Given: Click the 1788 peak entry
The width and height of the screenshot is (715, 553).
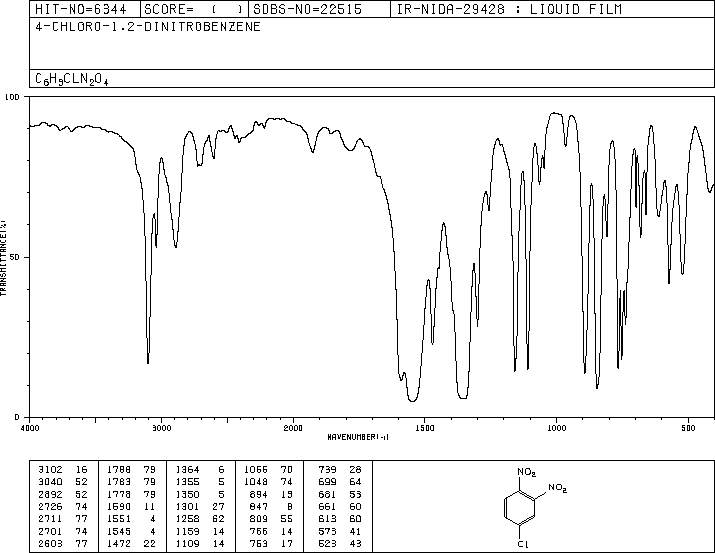Looking at the screenshot, I should [x=131, y=469].
